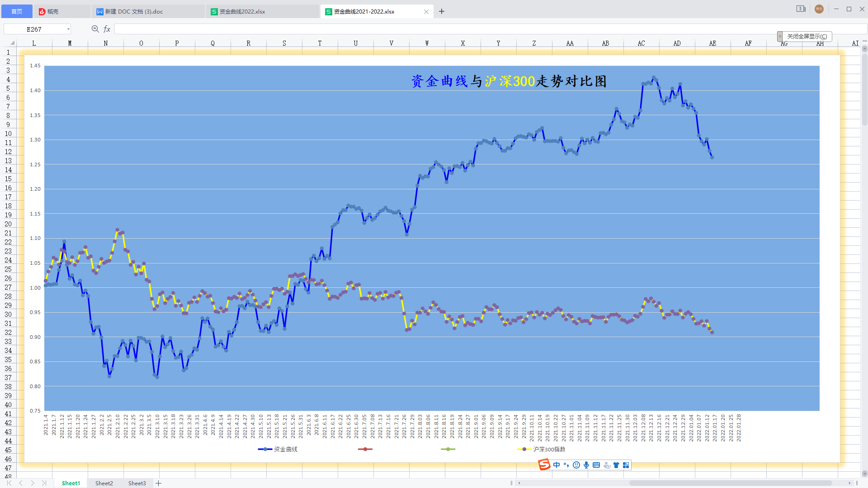Screen dimensions: 868x488
Task: Switch to the 资金曲线2022.xlsx tab
Action: [242, 12]
